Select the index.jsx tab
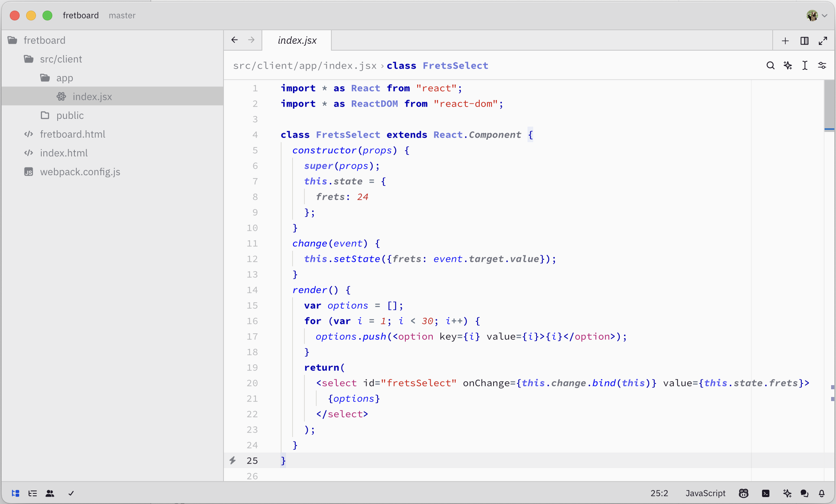836x504 pixels. pos(297,40)
